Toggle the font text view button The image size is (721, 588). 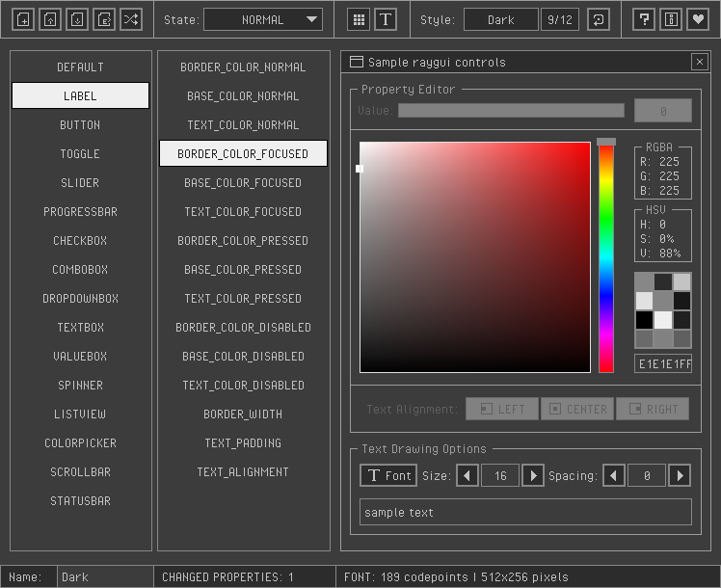(x=386, y=19)
